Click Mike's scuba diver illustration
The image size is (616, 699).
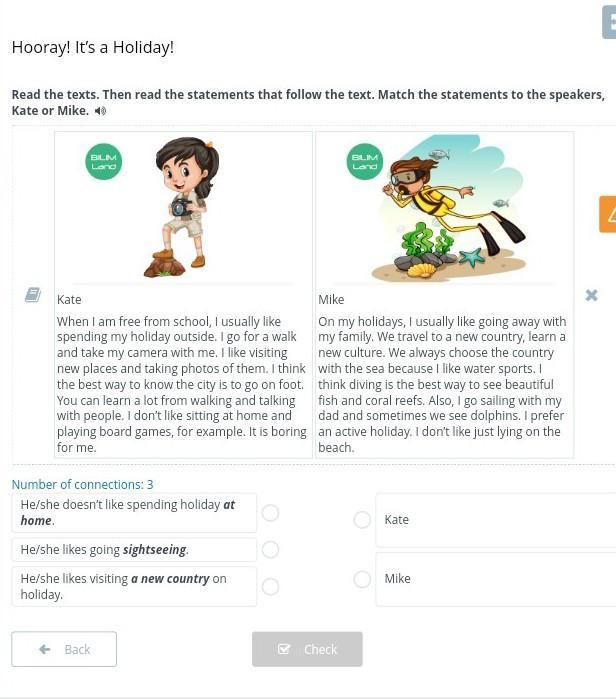[x=450, y=207]
